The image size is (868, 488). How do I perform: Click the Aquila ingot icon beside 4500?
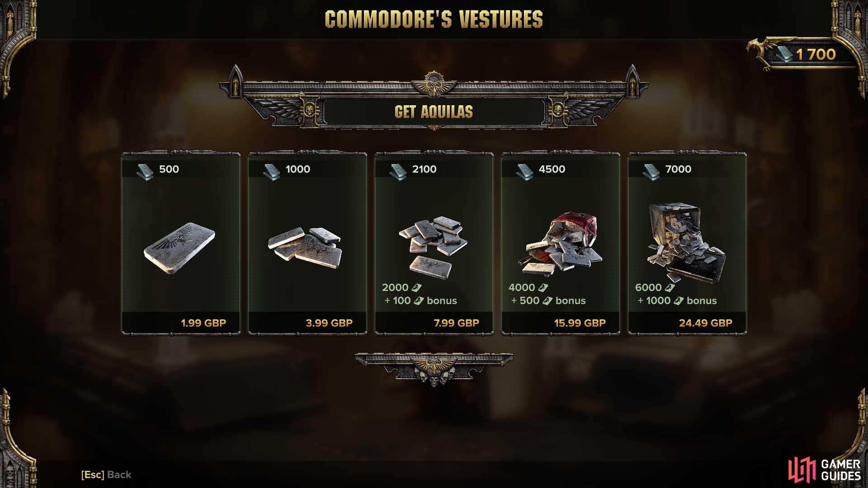click(525, 172)
